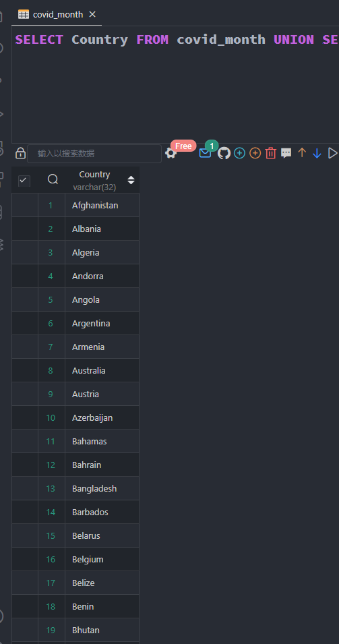Select the Barbados cell

click(x=102, y=512)
